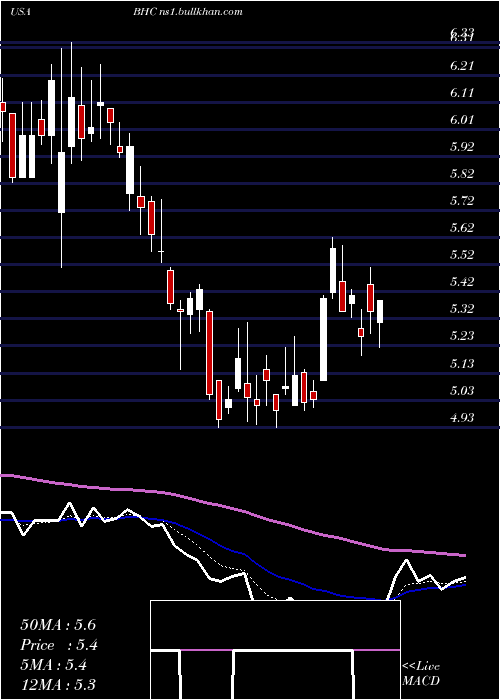This screenshot has height=700, width=500.
Task: Click the 5.32 price axis label
Action: click(x=462, y=308)
